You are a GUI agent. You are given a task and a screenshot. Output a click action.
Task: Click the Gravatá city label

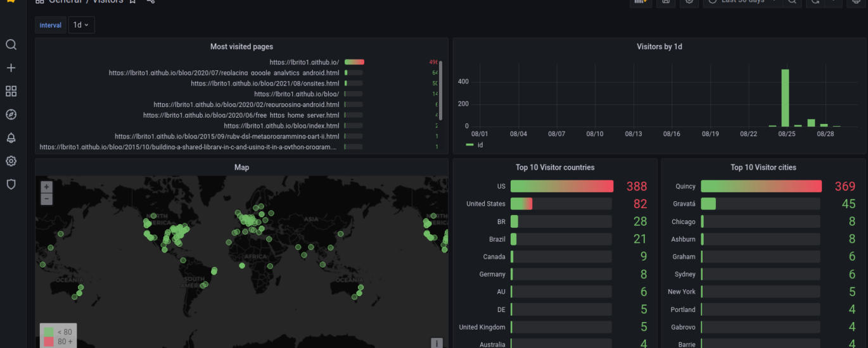click(684, 204)
